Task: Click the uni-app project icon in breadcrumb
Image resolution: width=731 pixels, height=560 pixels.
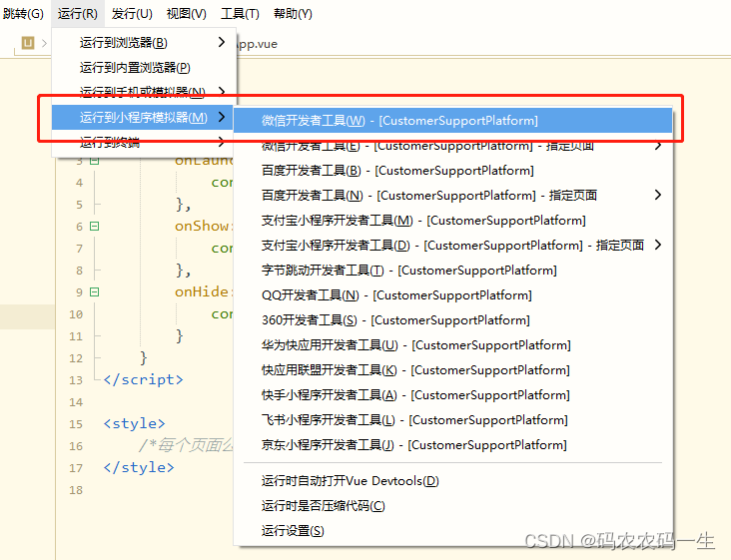Action: pos(28,43)
